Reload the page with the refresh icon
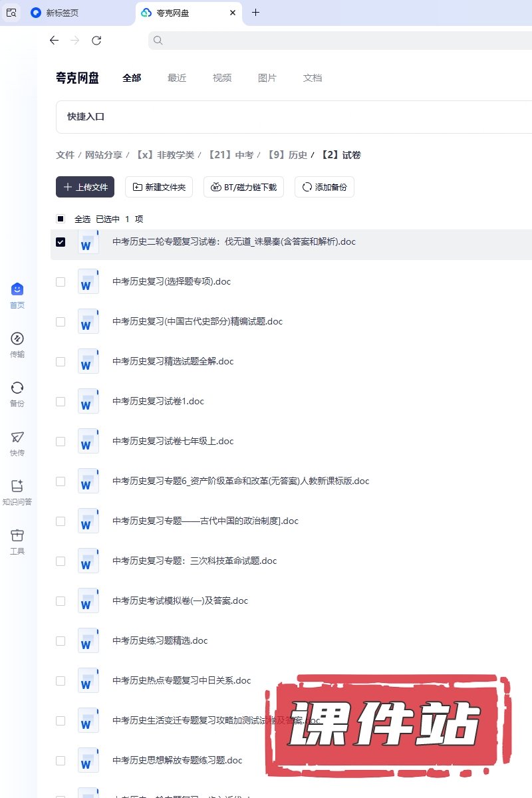Viewport: 532px width, 798px height. point(96,41)
